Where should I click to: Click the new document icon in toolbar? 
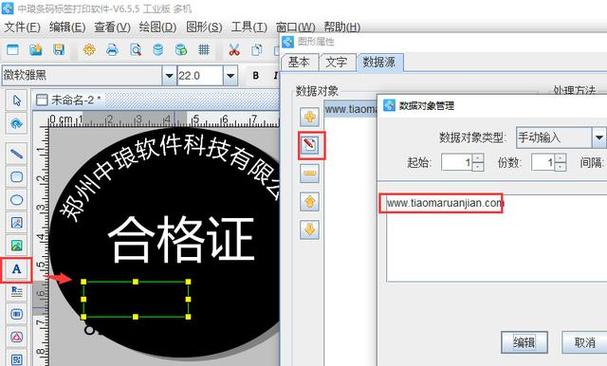coord(13,50)
